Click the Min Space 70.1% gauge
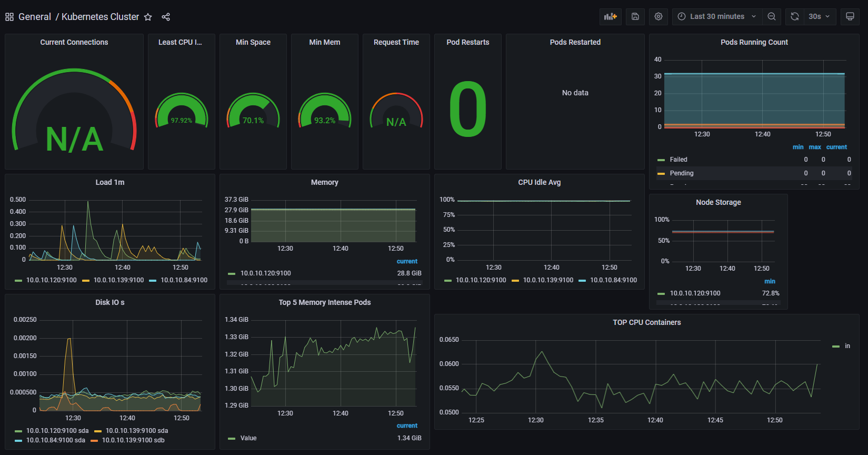 (253, 111)
